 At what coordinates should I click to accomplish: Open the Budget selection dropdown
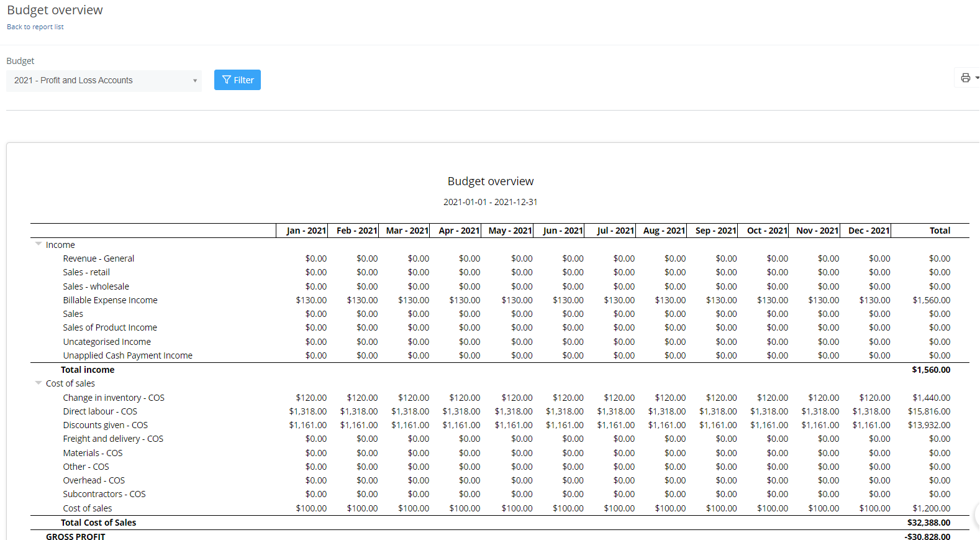104,80
